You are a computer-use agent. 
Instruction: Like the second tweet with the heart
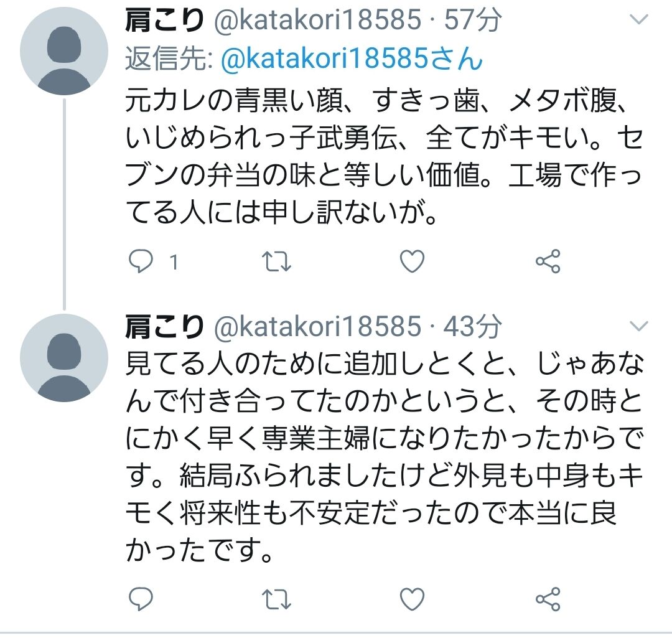pyautogui.click(x=411, y=599)
